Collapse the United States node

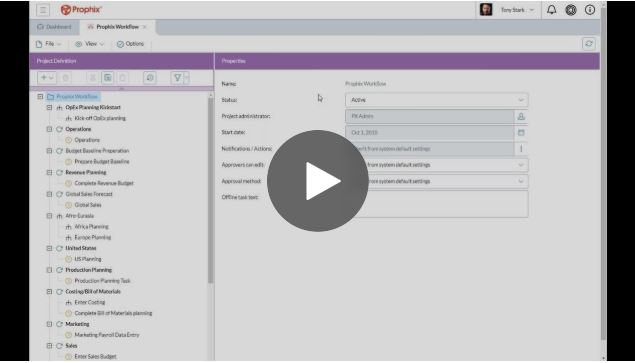coord(49,248)
